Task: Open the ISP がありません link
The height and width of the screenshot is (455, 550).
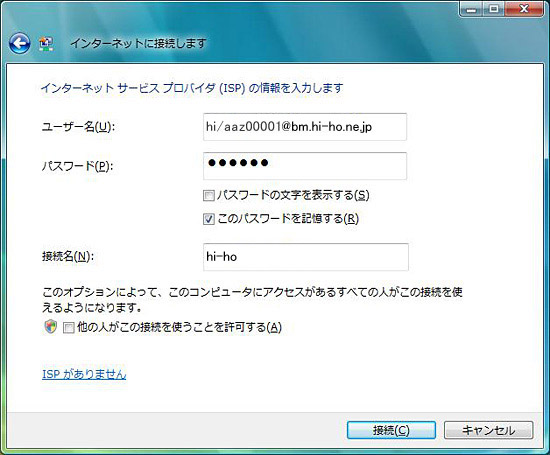Action: pos(84,374)
